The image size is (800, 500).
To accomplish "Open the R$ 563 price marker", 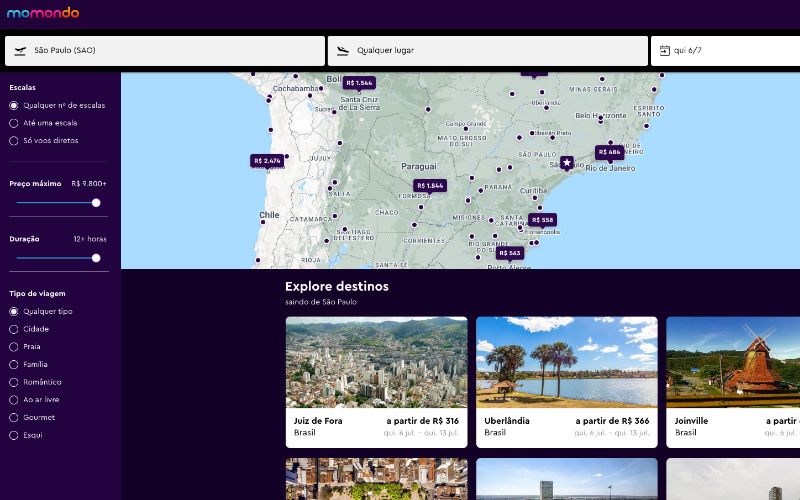I will (510, 253).
